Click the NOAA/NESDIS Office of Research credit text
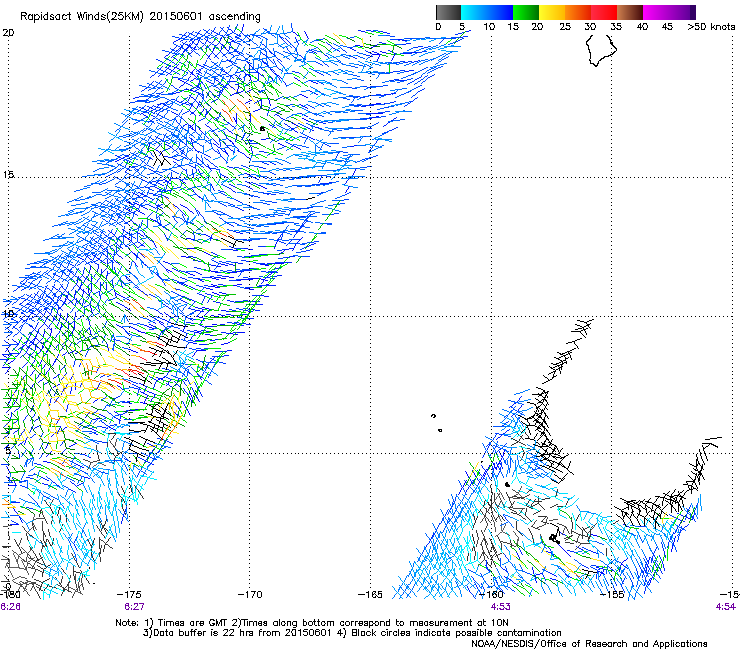 click(x=589, y=644)
